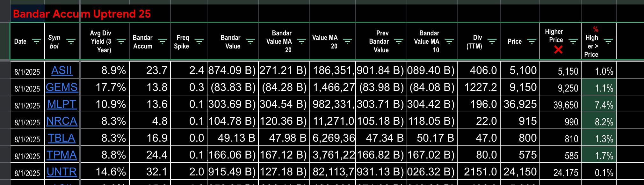The image size is (644, 185).
Task: Open the Freq Spike filter
Action: [x=199, y=41]
